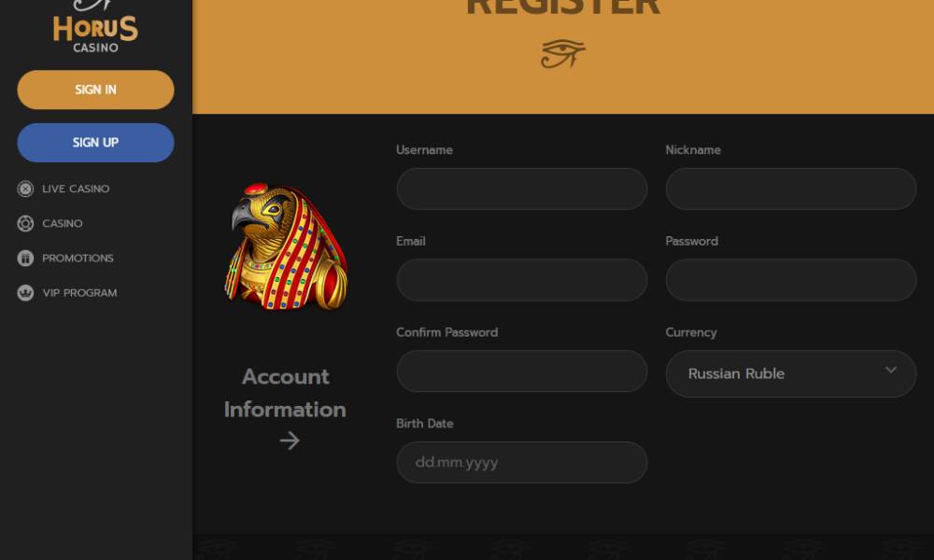934x560 pixels.
Task: Focus the Username input field
Action: pos(522,189)
